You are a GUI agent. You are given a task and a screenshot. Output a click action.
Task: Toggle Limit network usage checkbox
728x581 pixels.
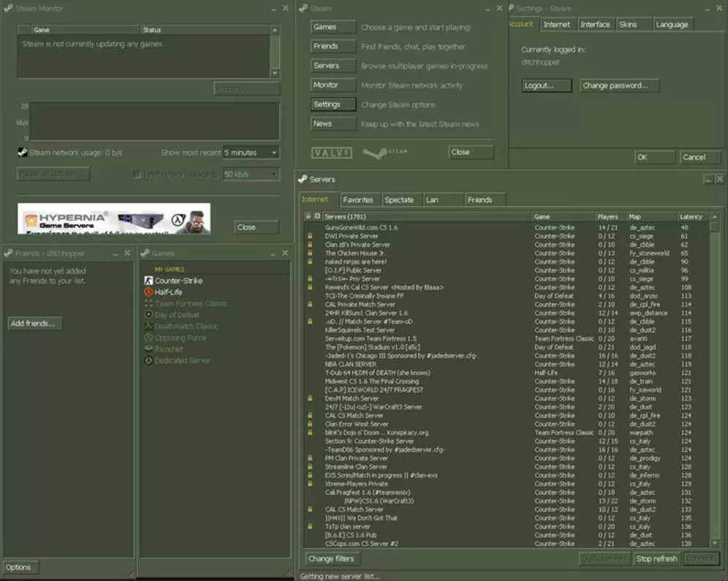pyautogui.click(x=137, y=174)
